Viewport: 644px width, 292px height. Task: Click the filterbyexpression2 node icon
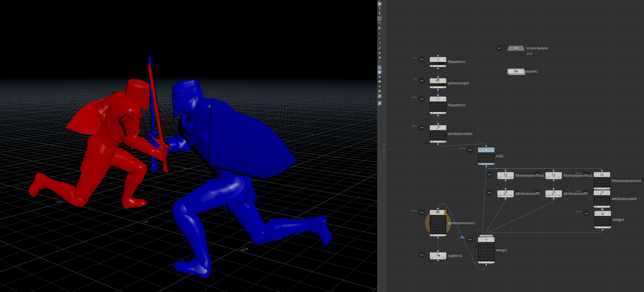pos(553,175)
